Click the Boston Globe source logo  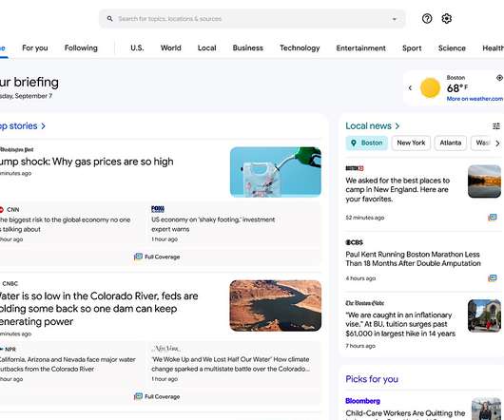[364, 303]
